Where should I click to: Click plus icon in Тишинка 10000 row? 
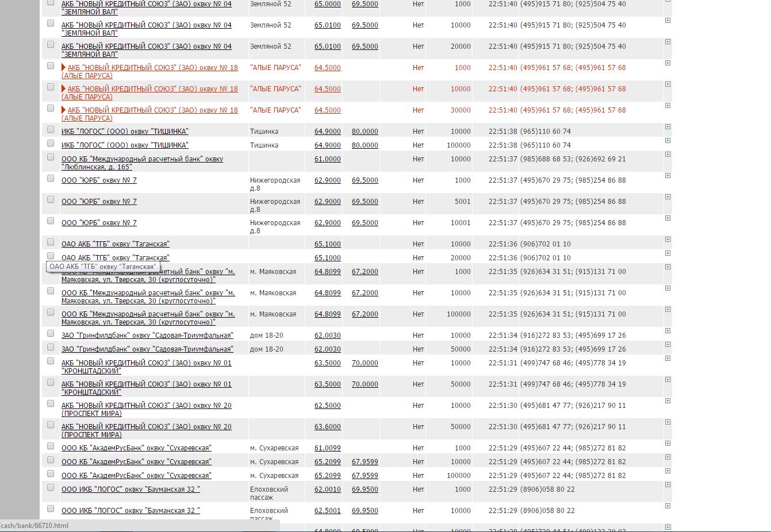[668, 127]
